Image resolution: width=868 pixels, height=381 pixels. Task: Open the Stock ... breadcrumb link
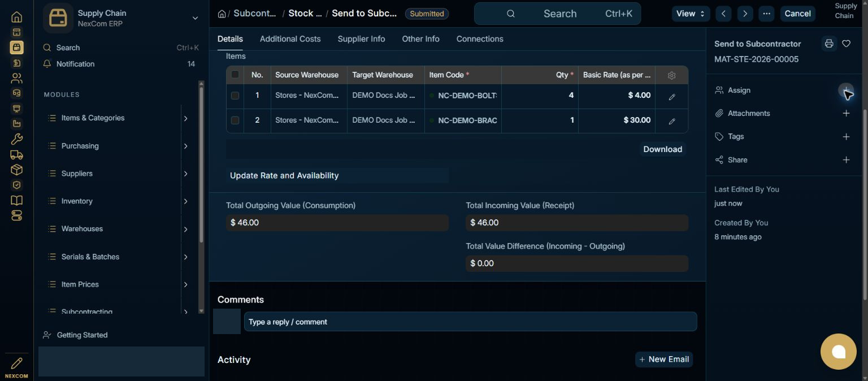tap(305, 14)
